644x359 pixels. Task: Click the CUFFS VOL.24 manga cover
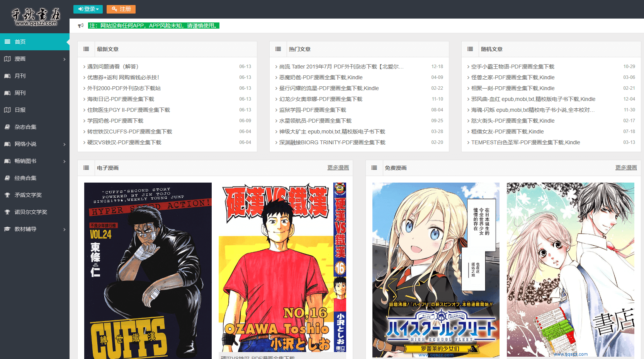coord(148,271)
